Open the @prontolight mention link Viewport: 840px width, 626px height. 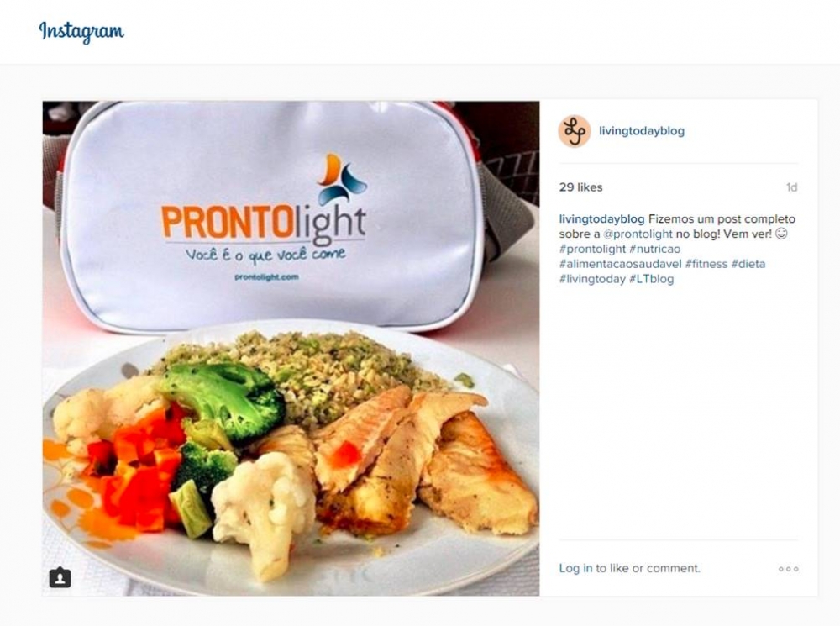point(638,234)
